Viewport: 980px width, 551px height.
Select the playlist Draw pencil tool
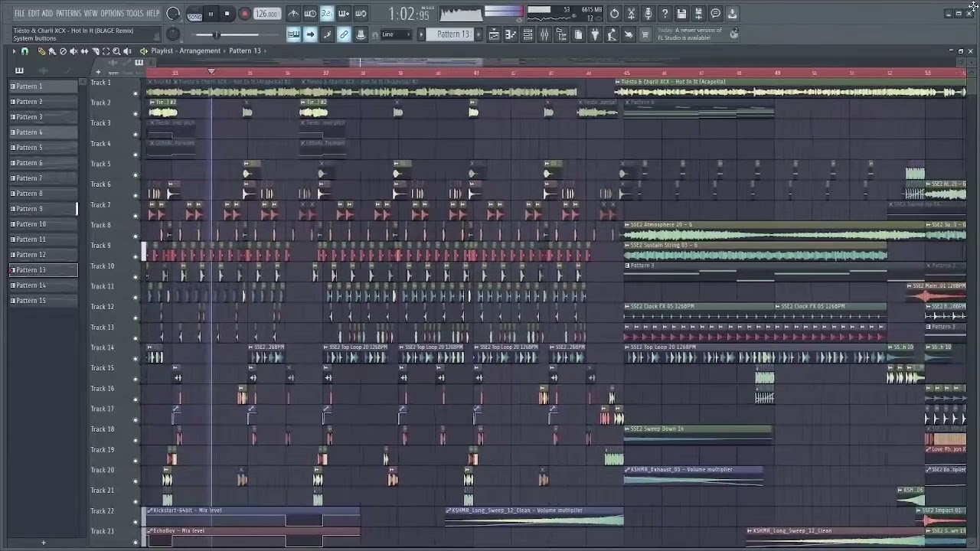tap(41, 51)
